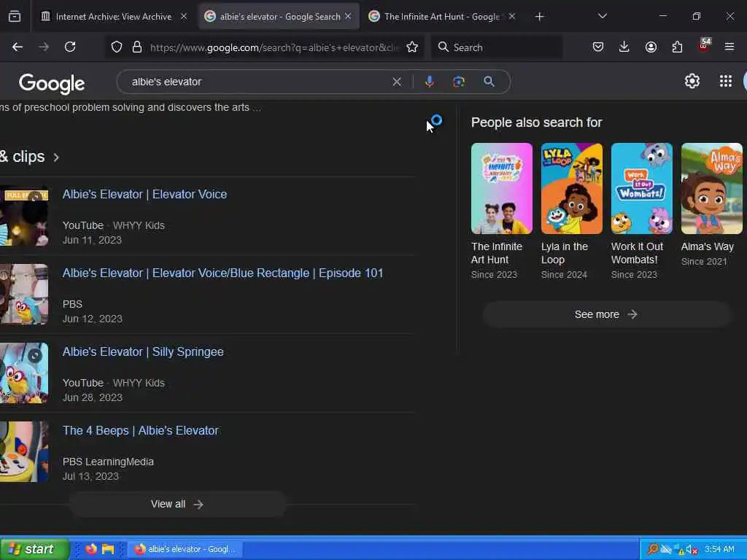Open Lyla in the Loop card
The width and height of the screenshot is (747, 560).
click(571, 211)
